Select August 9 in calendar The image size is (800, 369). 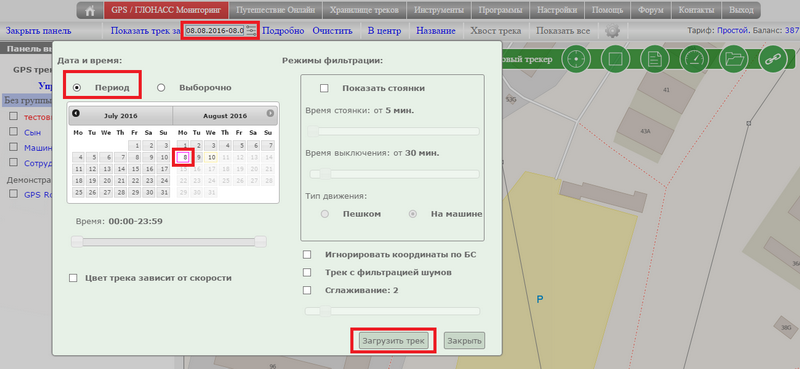198,157
